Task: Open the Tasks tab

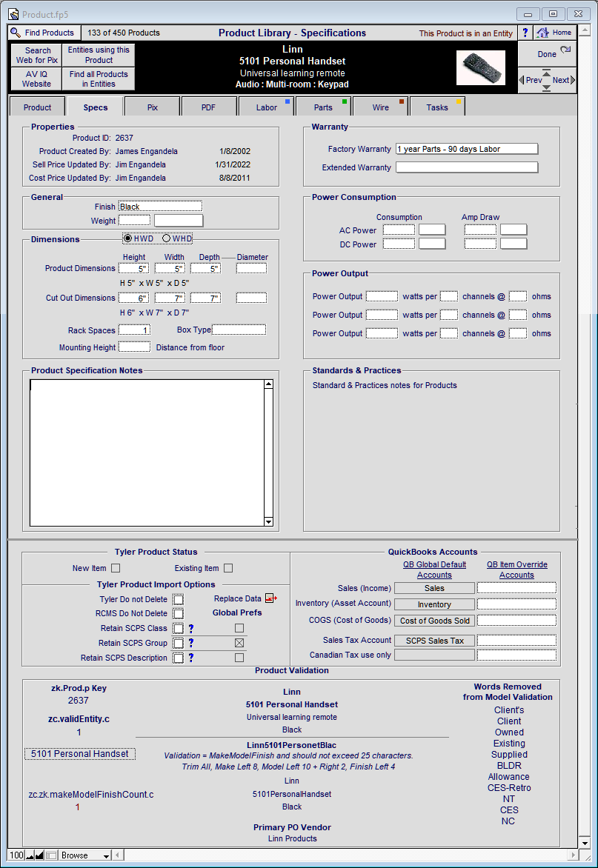Action: pos(437,107)
